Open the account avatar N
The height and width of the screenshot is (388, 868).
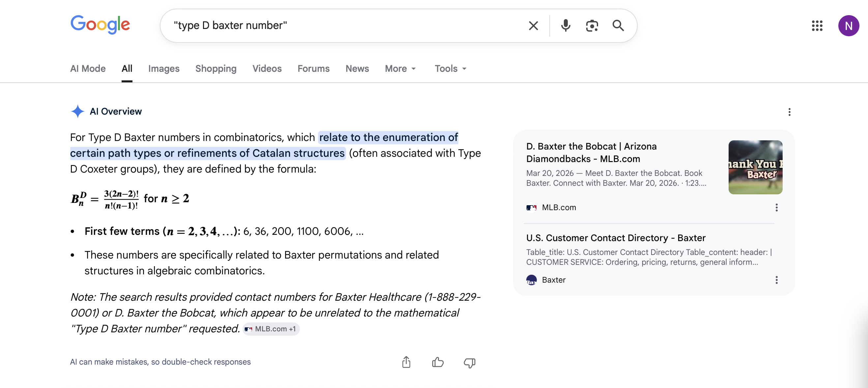[849, 26]
